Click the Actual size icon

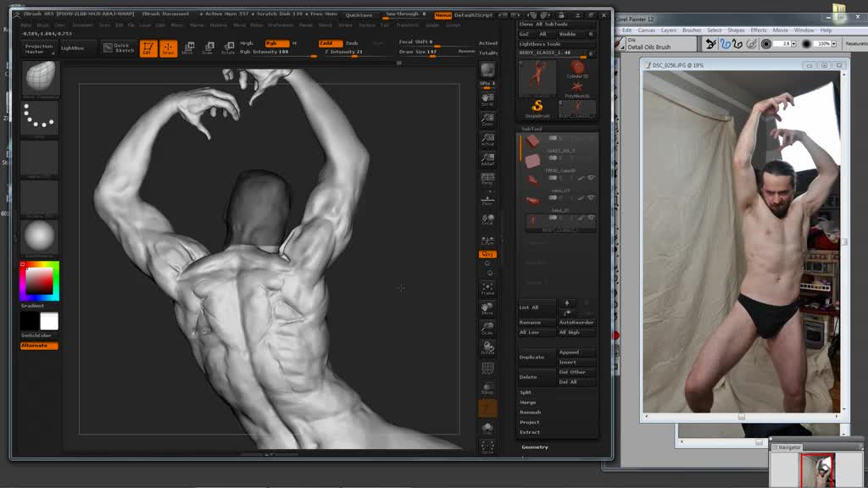(x=487, y=140)
